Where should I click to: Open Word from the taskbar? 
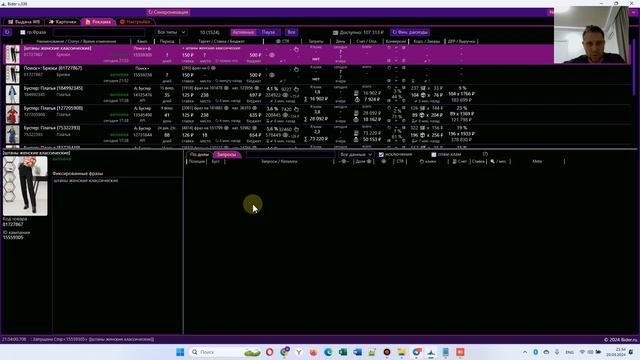358,352
